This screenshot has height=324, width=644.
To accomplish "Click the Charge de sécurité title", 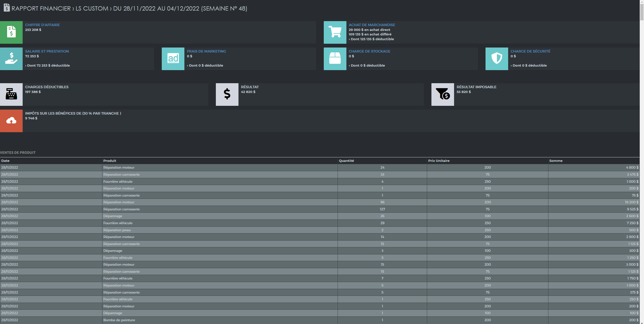I will pyautogui.click(x=530, y=51).
